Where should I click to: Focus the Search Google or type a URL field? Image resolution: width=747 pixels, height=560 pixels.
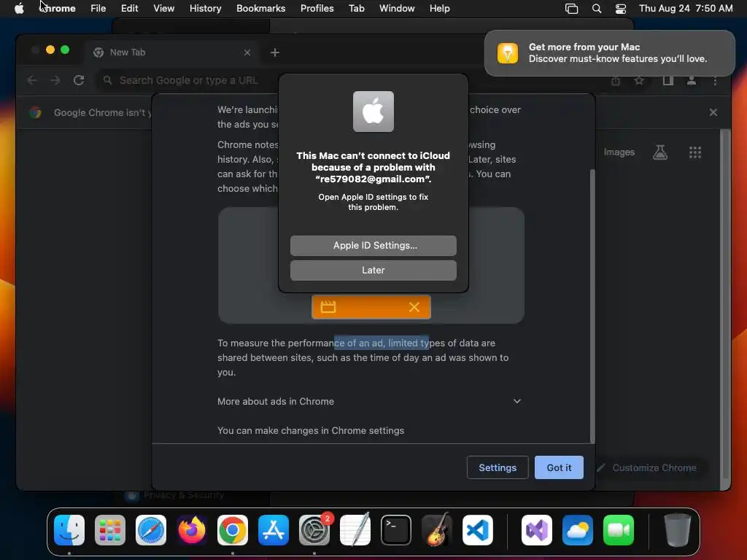click(190, 80)
